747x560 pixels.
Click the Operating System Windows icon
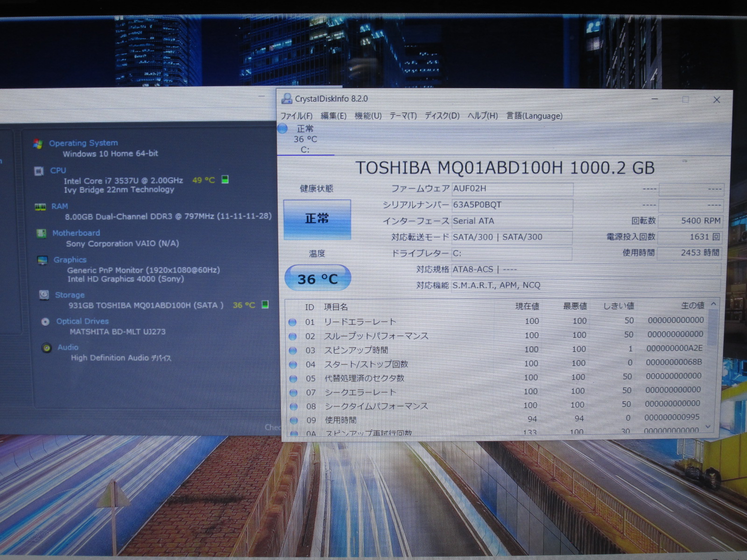tap(38, 144)
